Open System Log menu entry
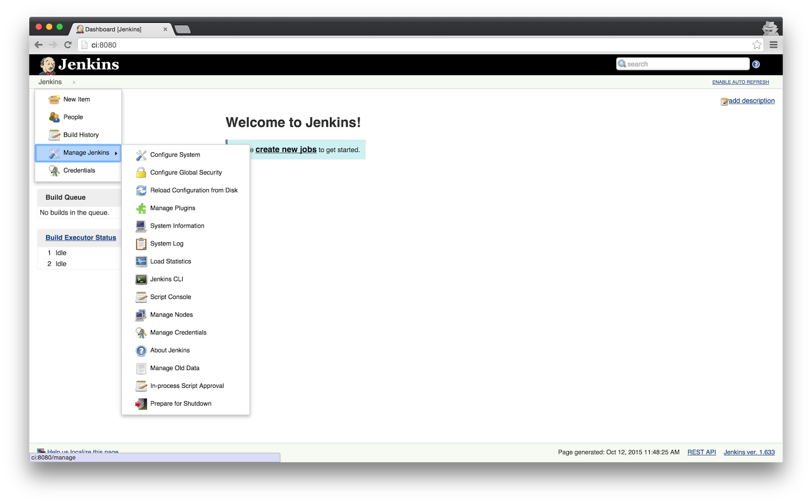 [x=166, y=244]
